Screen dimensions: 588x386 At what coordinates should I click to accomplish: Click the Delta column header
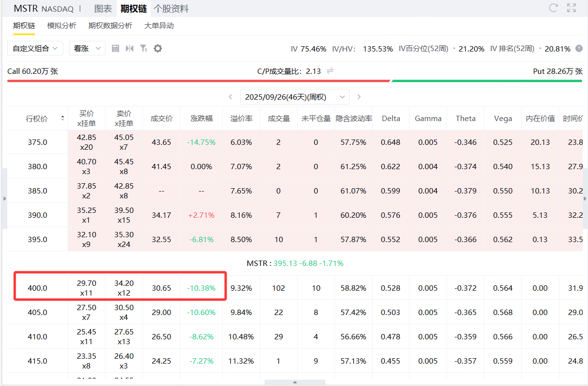(391, 118)
